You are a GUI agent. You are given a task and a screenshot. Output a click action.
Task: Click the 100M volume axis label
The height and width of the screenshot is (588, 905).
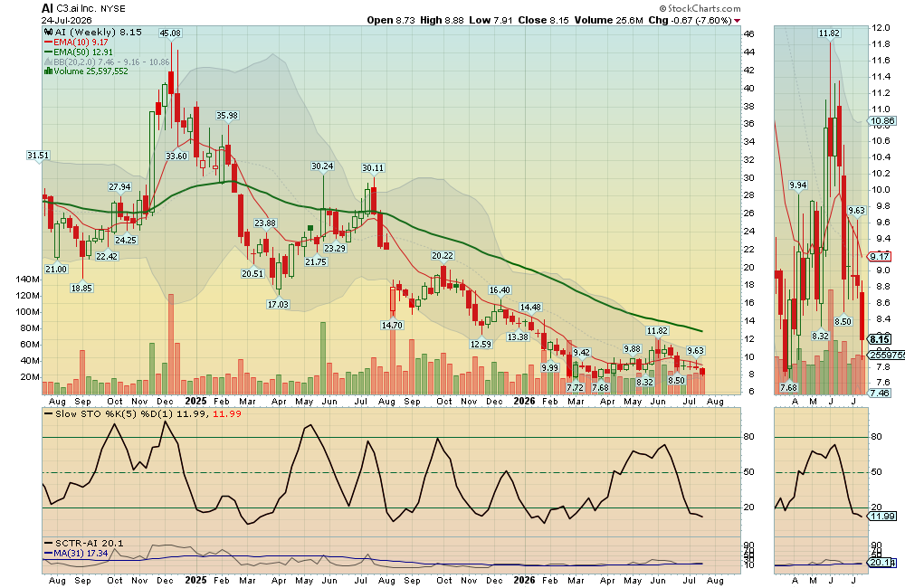pos(28,311)
